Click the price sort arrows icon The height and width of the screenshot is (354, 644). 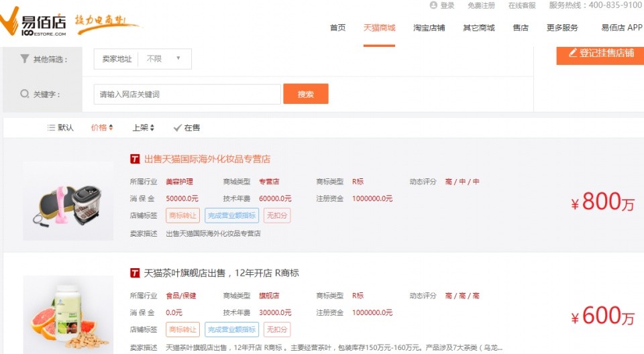[x=111, y=127]
